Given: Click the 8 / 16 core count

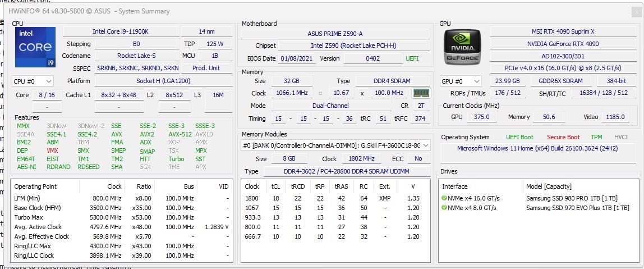Looking at the screenshot, I should pyautogui.click(x=47, y=95).
